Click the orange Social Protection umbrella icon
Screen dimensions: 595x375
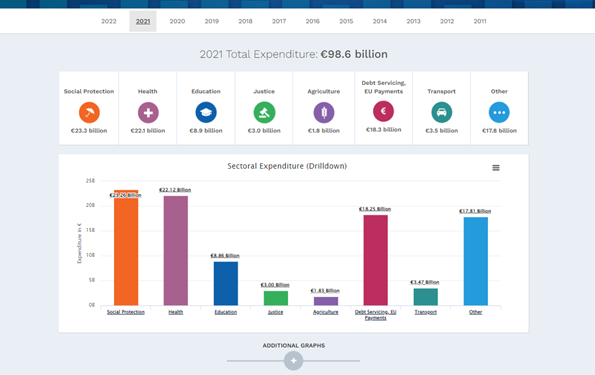click(x=89, y=112)
